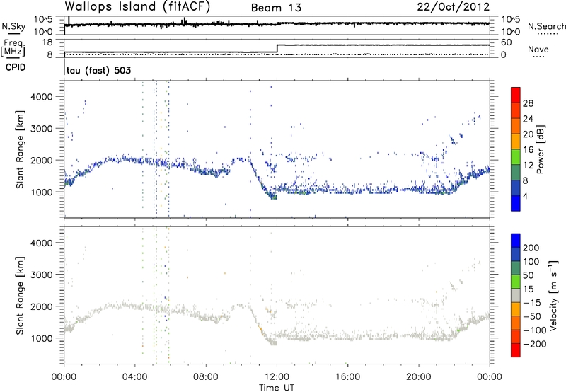Click the "24" label on the Power color bar
The width and height of the screenshot is (566, 392).
click(528, 119)
